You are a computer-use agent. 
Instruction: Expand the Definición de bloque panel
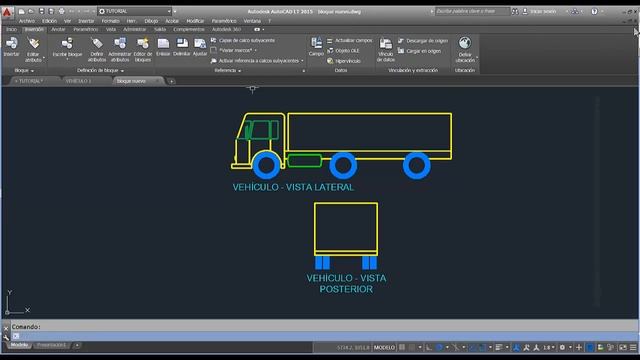coord(100,71)
